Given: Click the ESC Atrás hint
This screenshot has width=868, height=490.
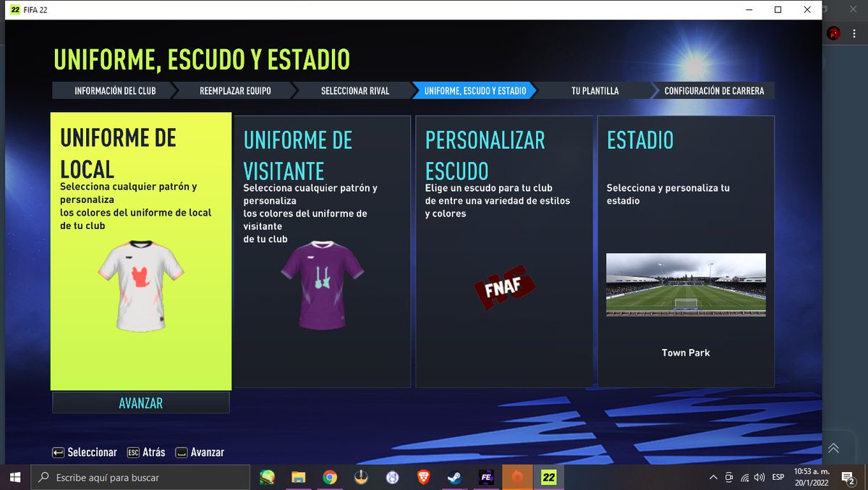Looking at the screenshot, I should (x=146, y=452).
